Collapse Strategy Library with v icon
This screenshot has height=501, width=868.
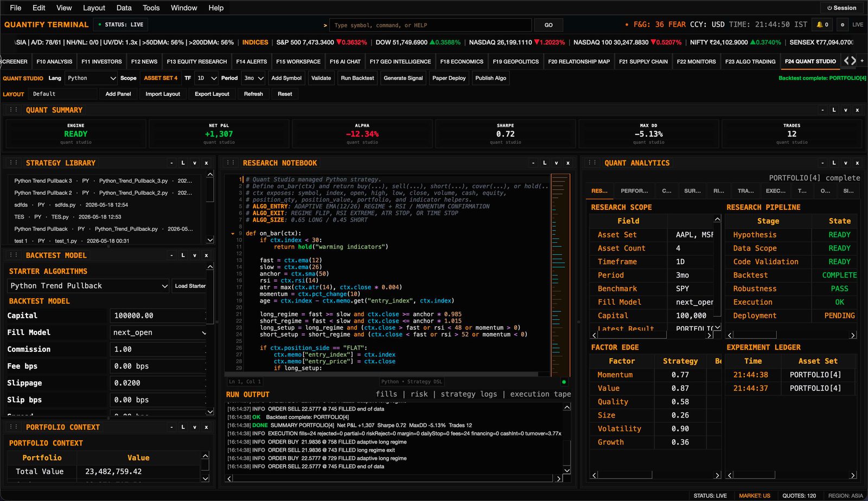point(195,163)
